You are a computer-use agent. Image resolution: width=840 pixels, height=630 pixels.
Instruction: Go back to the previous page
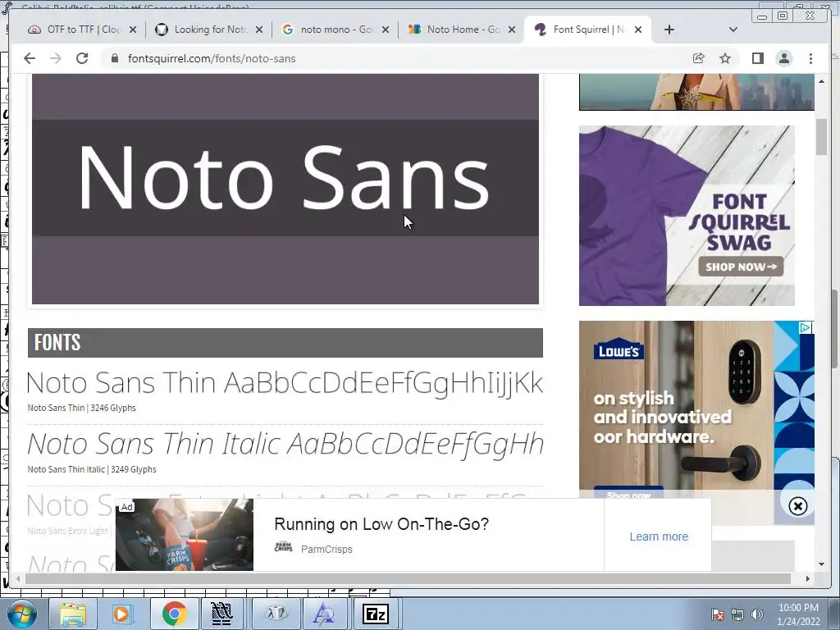click(30, 58)
